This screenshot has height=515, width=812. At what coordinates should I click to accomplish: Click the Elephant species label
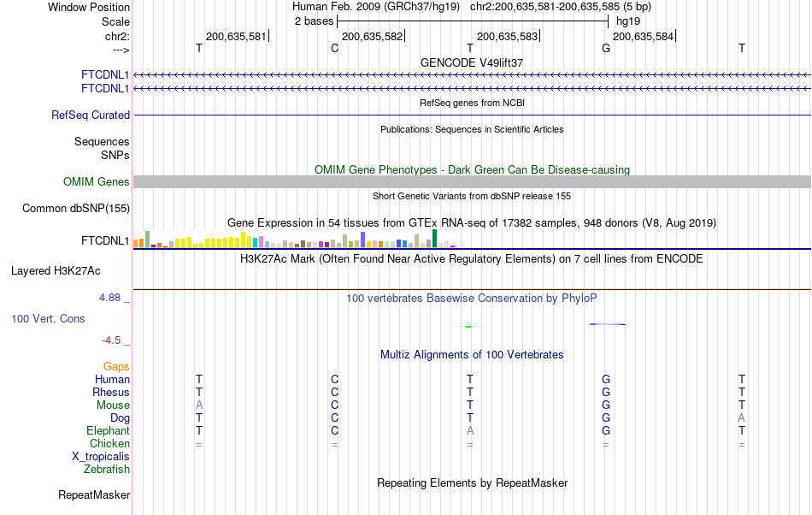pos(108,430)
